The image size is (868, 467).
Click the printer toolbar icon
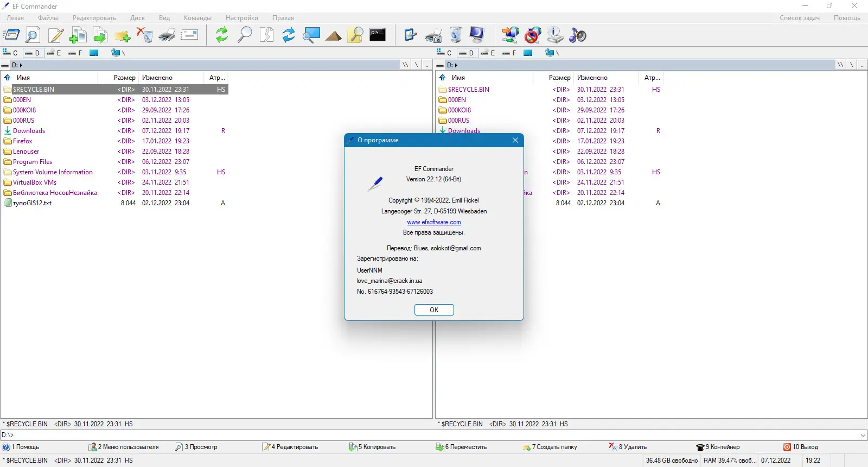click(167, 35)
